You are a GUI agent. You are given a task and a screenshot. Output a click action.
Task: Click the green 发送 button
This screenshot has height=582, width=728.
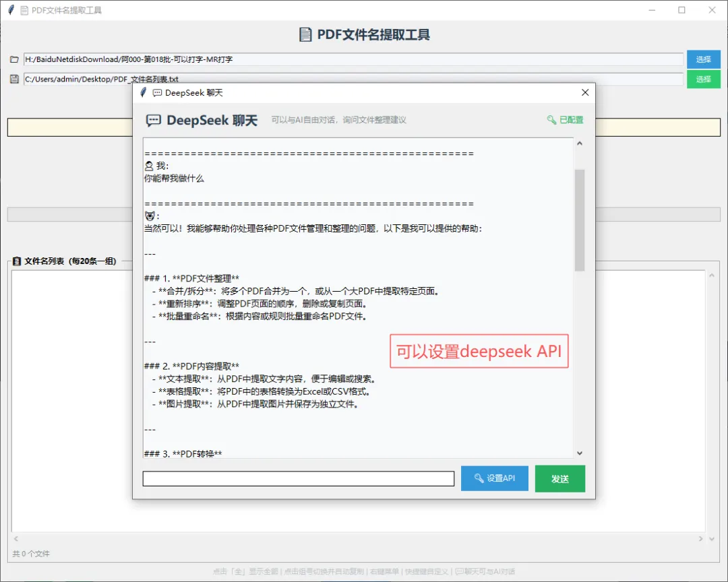tap(560, 478)
